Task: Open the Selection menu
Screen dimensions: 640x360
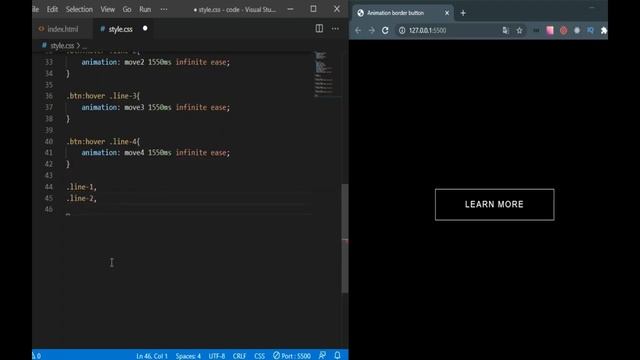Action: click(79, 9)
